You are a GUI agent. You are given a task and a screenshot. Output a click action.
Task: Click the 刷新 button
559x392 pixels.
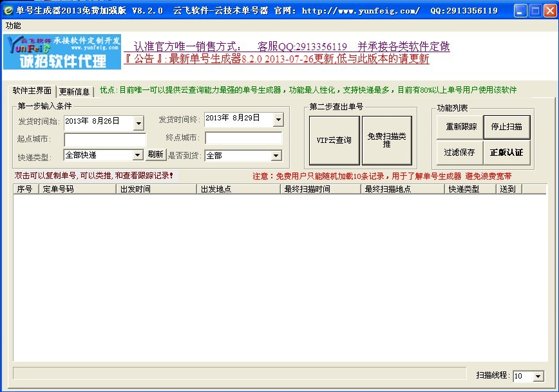coord(155,154)
